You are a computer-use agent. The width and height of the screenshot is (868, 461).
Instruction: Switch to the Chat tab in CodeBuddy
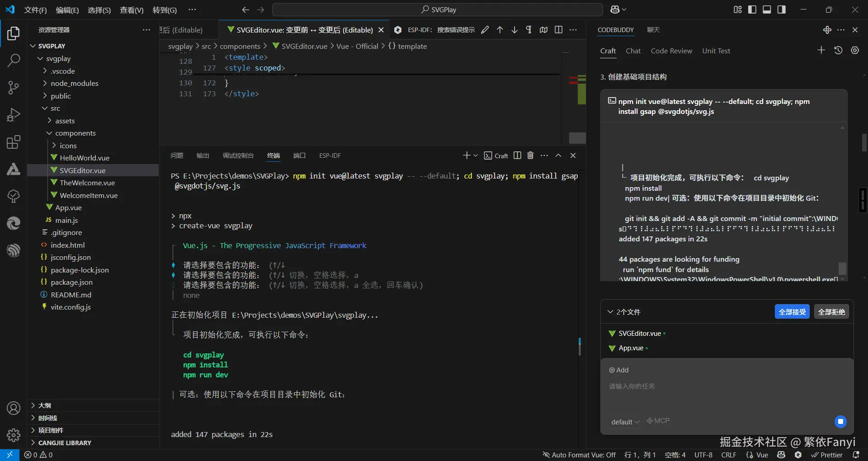633,51
